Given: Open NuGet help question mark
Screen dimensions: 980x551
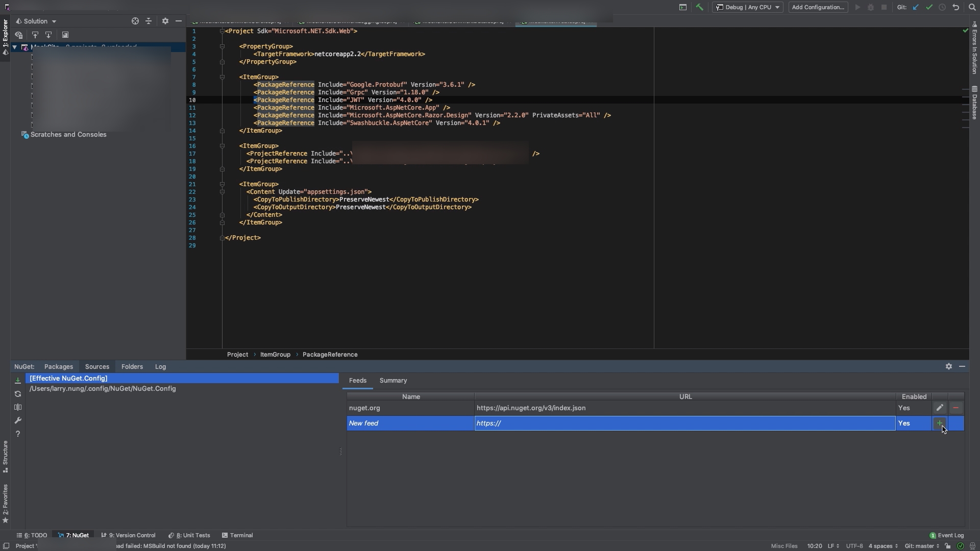Looking at the screenshot, I should pos(18,434).
